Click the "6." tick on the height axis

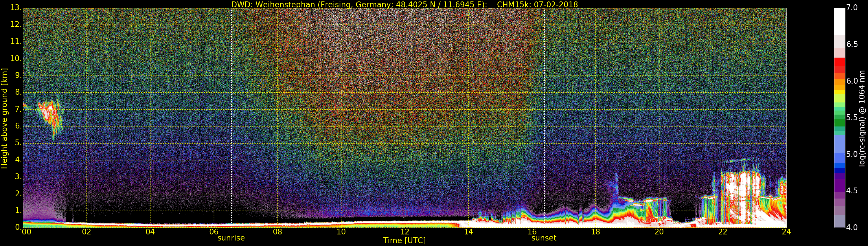(18, 126)
